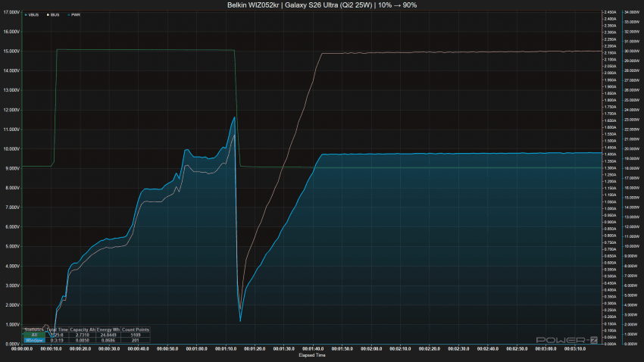The image size is (644, 362).
Task: Click the 2.7310 capacity value
Action: pyautogui.click(x=83, y=335)
